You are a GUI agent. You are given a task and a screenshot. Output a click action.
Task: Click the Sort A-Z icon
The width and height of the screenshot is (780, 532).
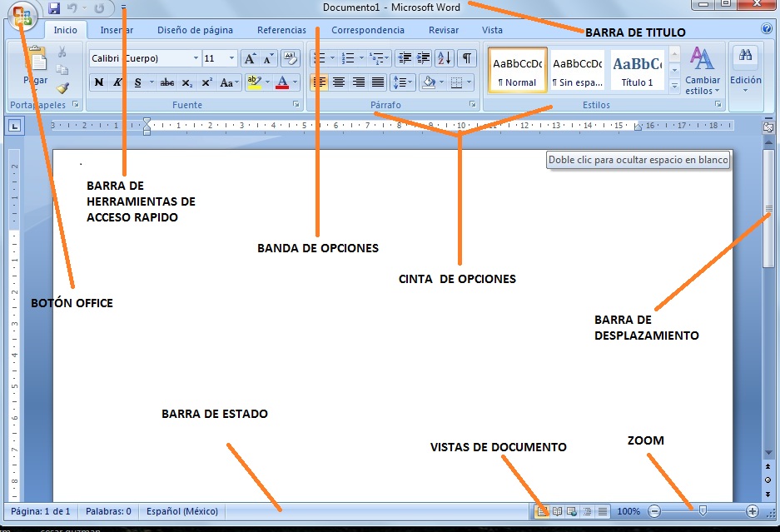pyautogui.click(x=444, y=58)
